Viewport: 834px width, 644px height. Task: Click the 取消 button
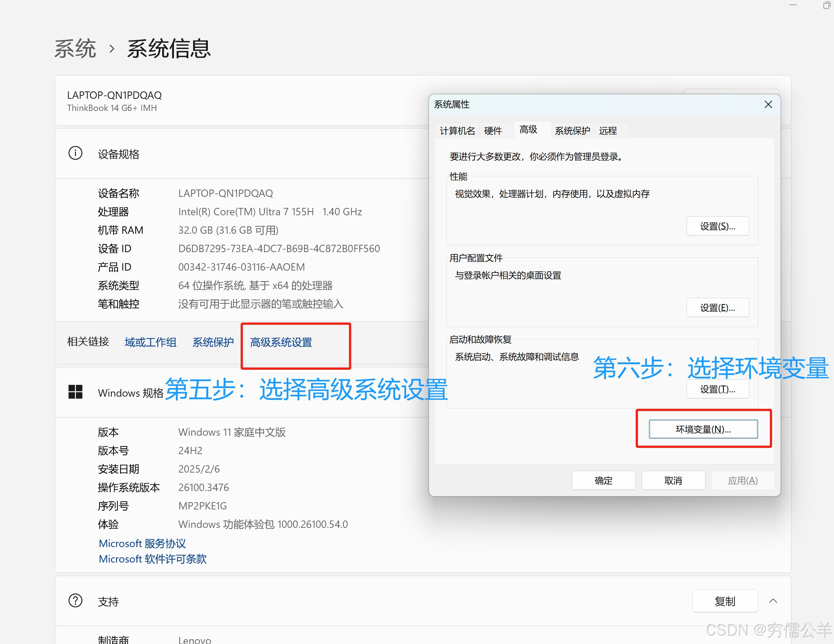click(673, 480)
